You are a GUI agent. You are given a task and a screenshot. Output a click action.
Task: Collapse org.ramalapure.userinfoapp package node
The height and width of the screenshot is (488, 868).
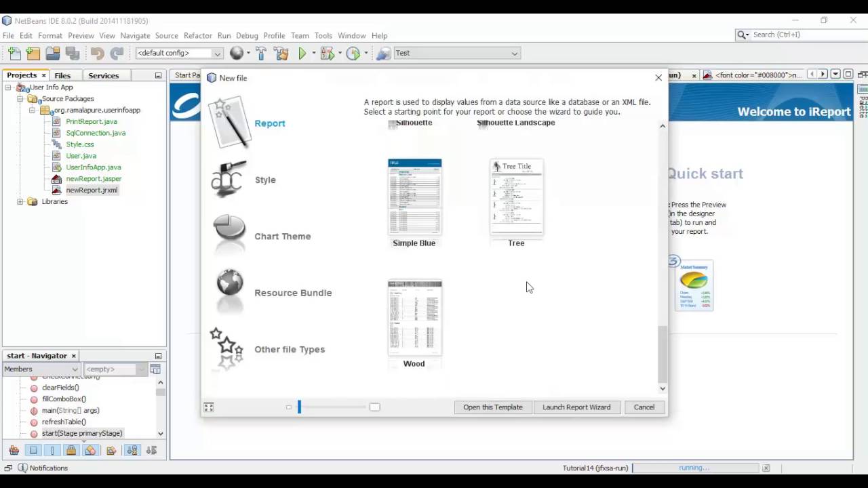(x=32, y=110)
